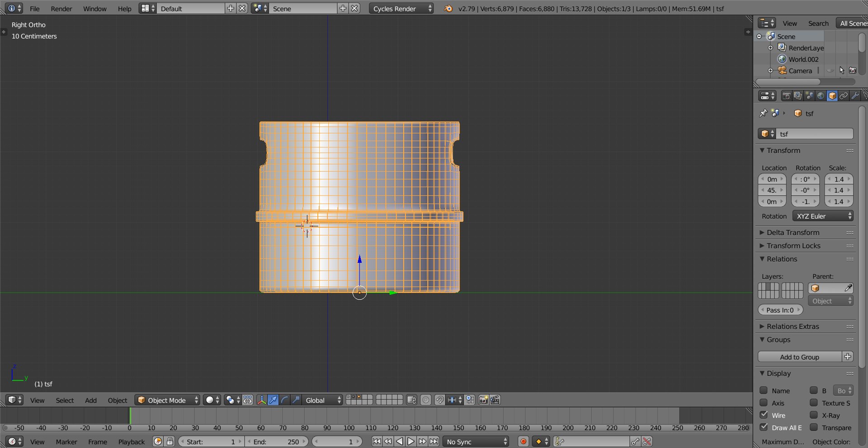Toggle lock camera and layers icon
Viewport: 868px width, 448px height.
[x=411, y=400]
